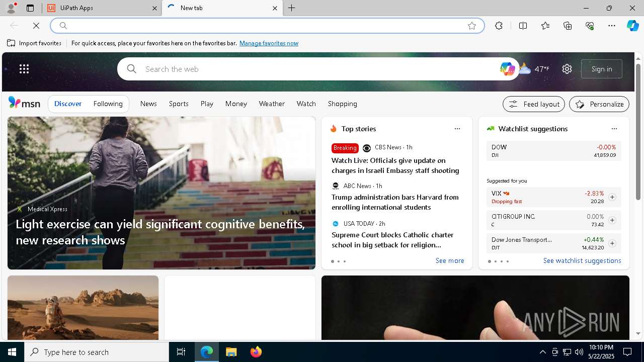This screenshot has width=644, height=362.
Task: Open the notification center icon
Action: pyautogui.click(x=627, y=352)
